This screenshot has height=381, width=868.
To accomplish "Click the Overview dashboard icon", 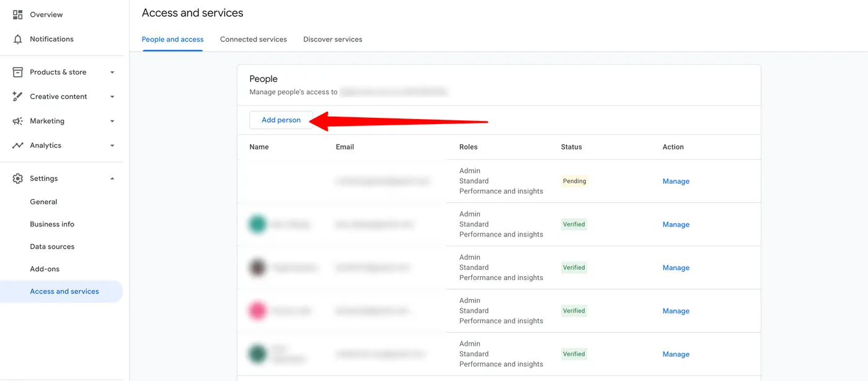I will pyautogui.click(x=17, y=14).
